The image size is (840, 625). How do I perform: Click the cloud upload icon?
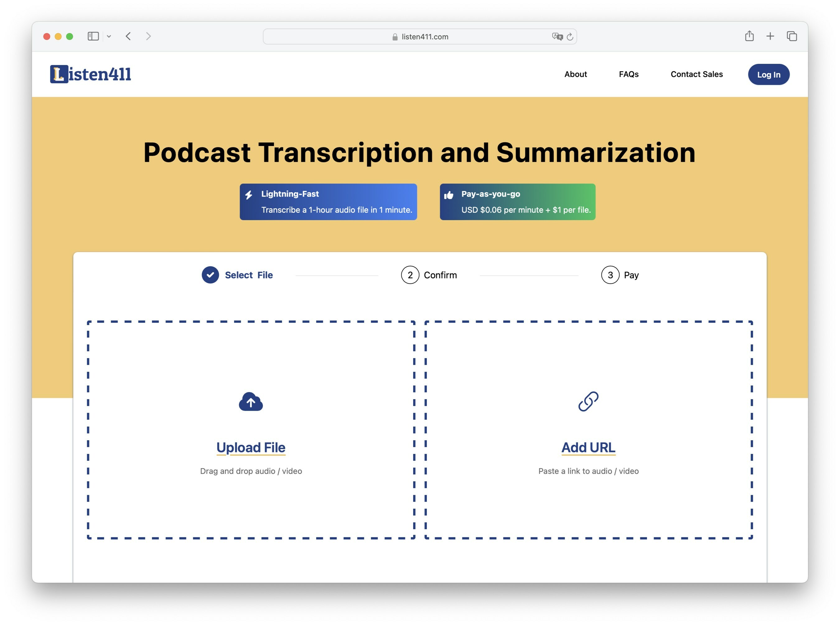coord(250,402)
